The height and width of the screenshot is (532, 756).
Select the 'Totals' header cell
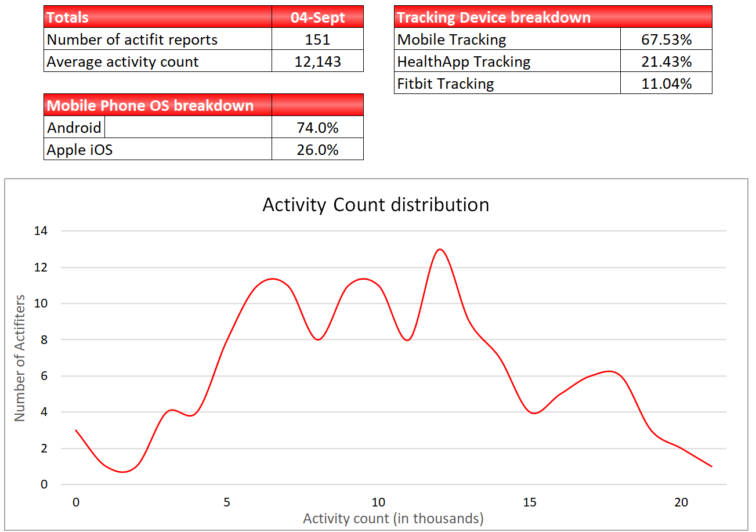click(x=158, y=17)
